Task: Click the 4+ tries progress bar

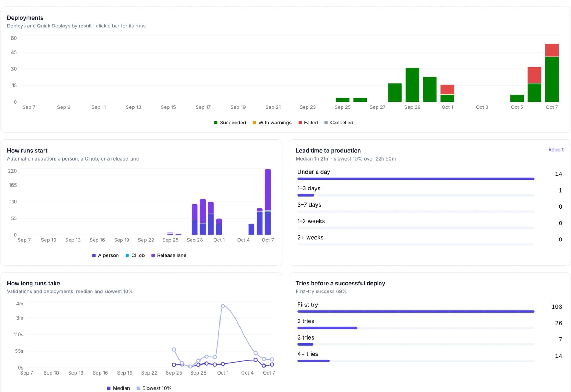Action: coord(416,361)
